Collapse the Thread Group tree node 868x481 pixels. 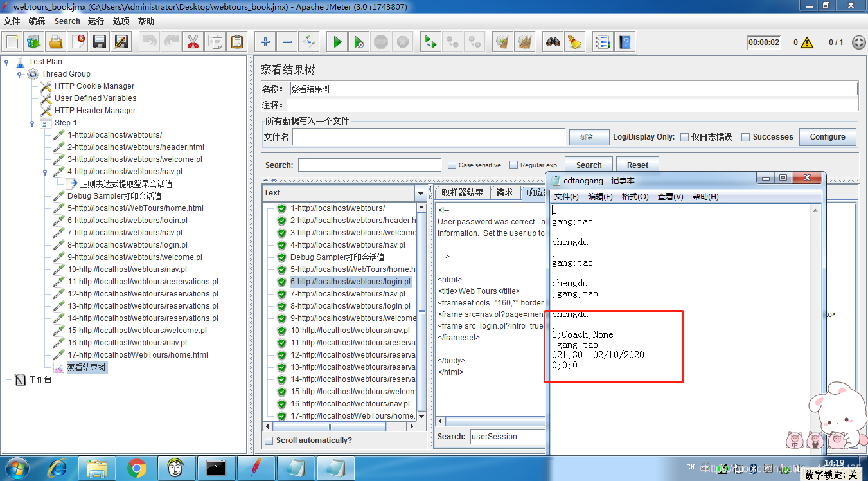pos(20,74)
